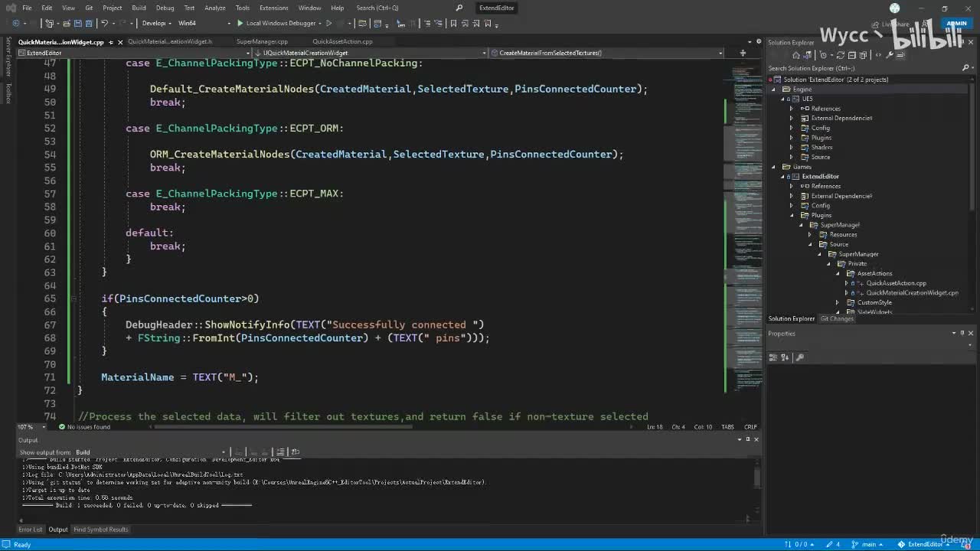Expand QuickAssetAction.cpp tree node

847,283
